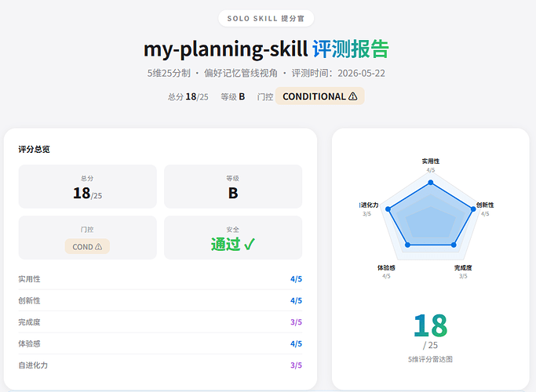Click the 实用性 row label
Image resolution: width=536 pixels, height=392 pixels.
click(x=29, y=279)
